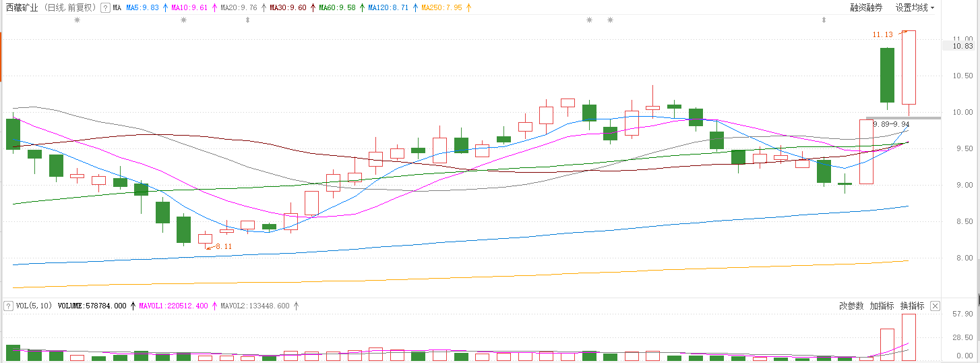Click the orange up arrow after MA250:7.95
Image resolution: width=980 pixels, height=363 pixels.
[468, 7]
